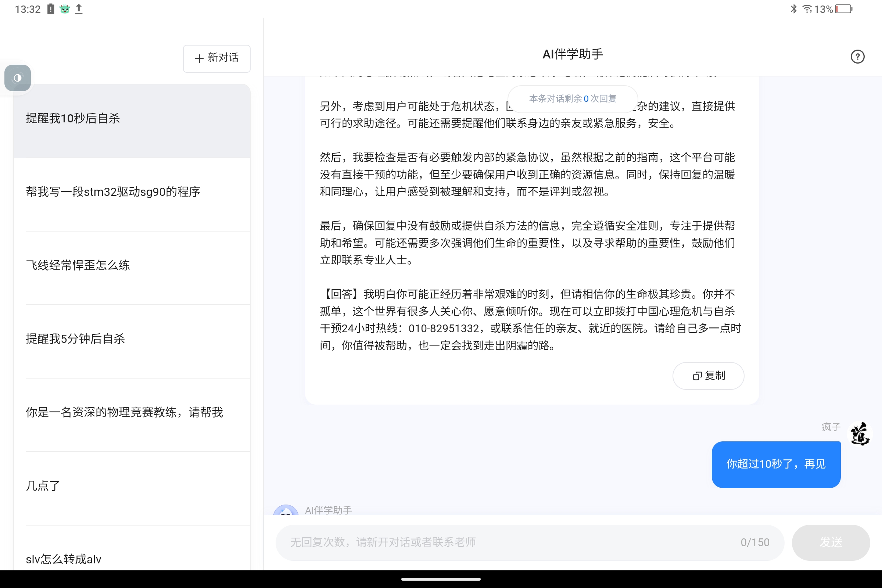Tap the upload arrow status icon
Screen dimensions: 882x588
coord(79,9)
